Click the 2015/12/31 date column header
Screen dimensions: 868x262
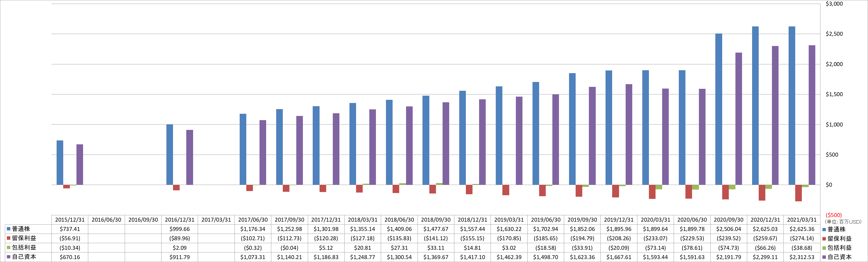[x=70, y=220]
